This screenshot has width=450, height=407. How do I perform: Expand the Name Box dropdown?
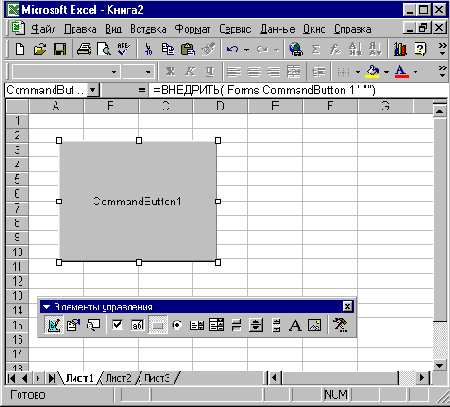(x=93, y=90)
